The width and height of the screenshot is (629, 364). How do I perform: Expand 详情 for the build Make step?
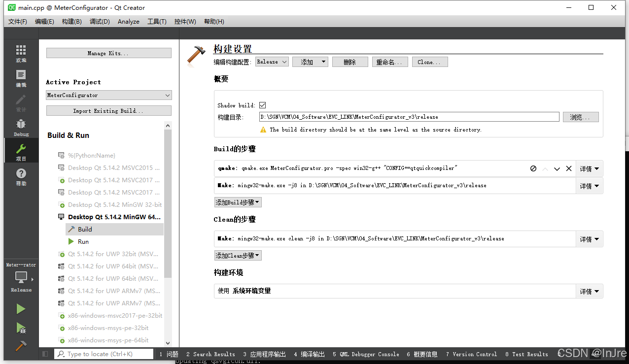(589, 186)
